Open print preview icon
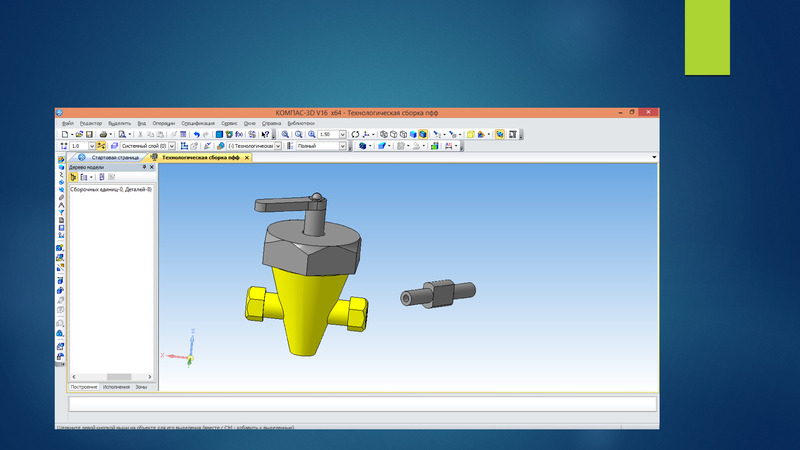 pos(122,134)
